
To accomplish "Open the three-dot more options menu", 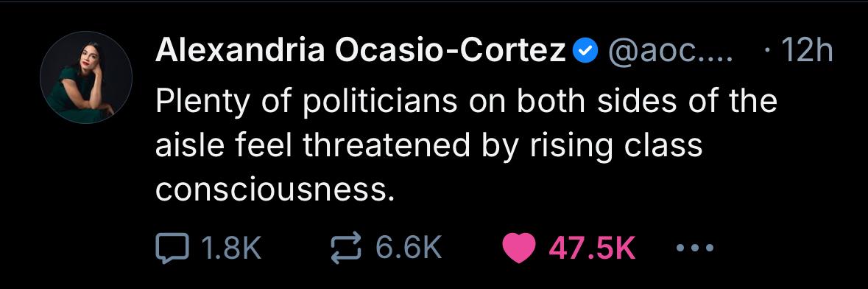I will tap(695, 248).
